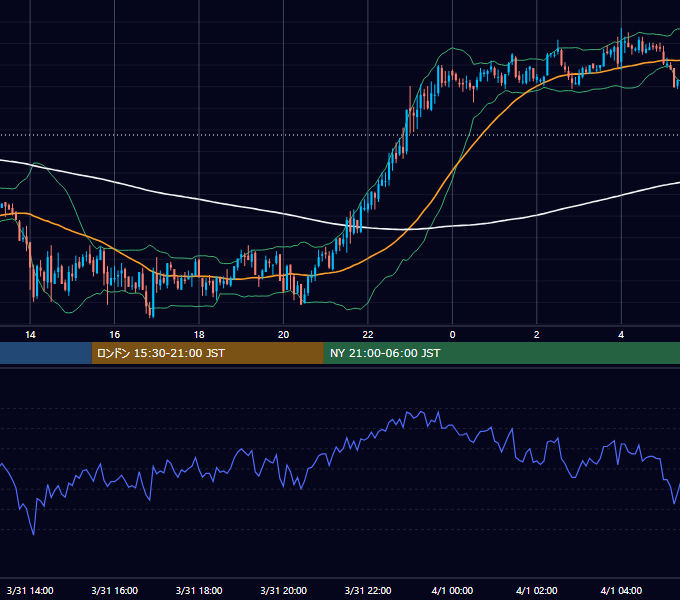Click the '16' hour label on price chart axis
This screenshot has width=680, height=600.
pyautogui.click(x=114, y=335)
